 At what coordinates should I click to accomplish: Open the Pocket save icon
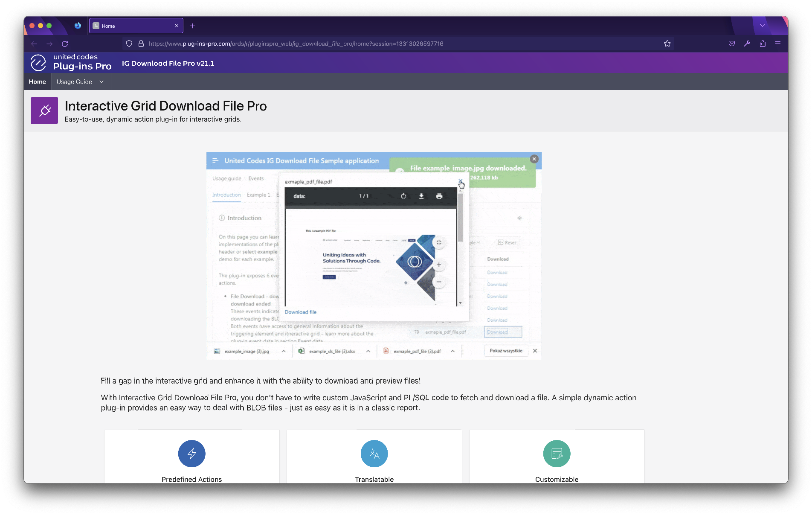coord(732,44)
